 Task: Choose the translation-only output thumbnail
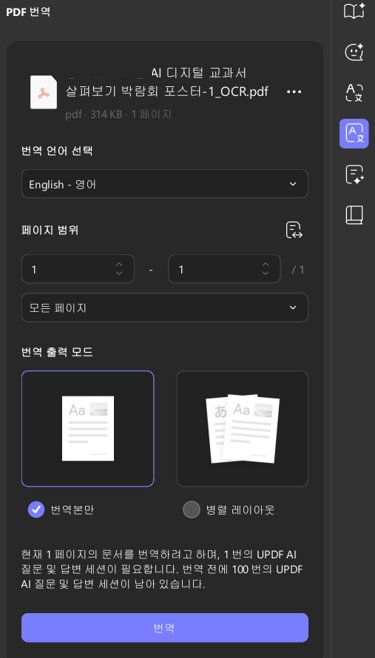[88, 428]
